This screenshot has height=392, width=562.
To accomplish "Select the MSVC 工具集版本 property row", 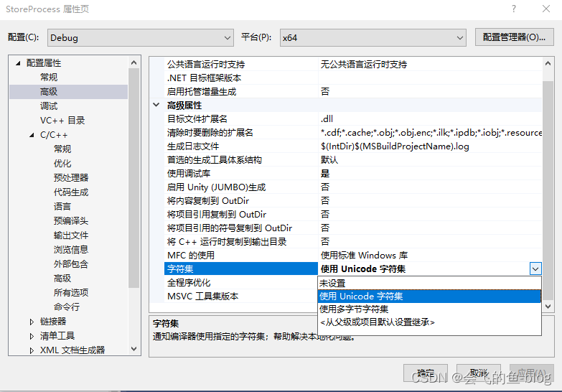I will click(241, 297).
